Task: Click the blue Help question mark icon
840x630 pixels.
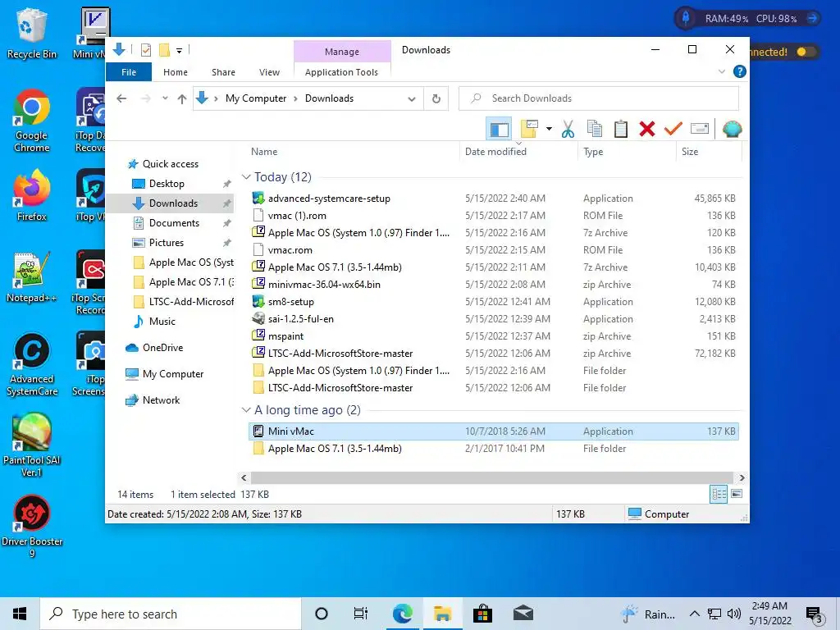Action: [x=739, y=72]
